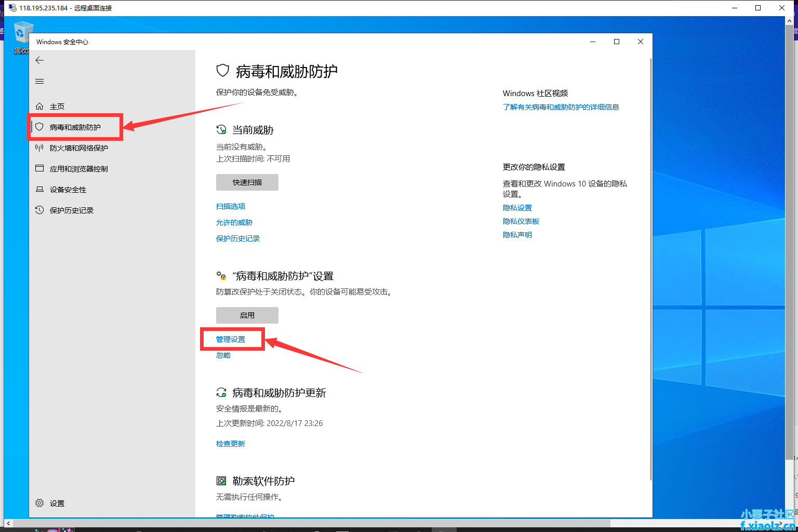Image resolution: width=798 pixels, height=532 pixels.
Task: Open 应用和浏览器控制 sidebar item
Action: click(78, 169)
